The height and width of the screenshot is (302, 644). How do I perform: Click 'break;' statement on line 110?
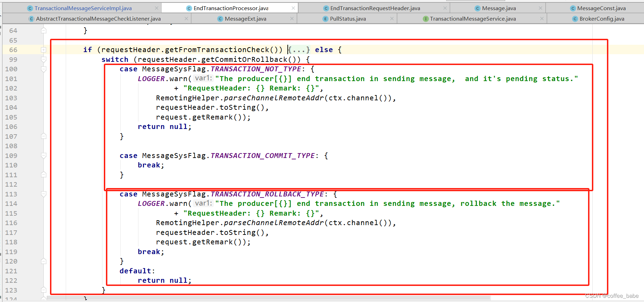151,165
